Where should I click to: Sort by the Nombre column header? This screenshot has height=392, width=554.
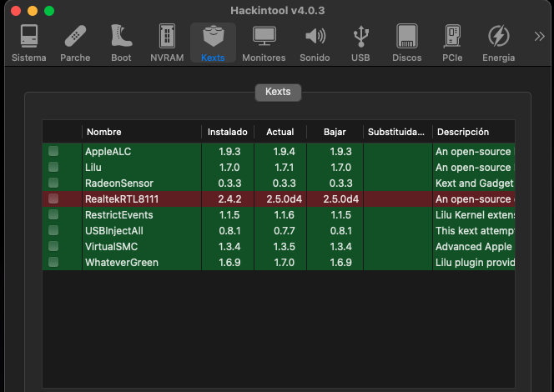[x=142, y=132]
